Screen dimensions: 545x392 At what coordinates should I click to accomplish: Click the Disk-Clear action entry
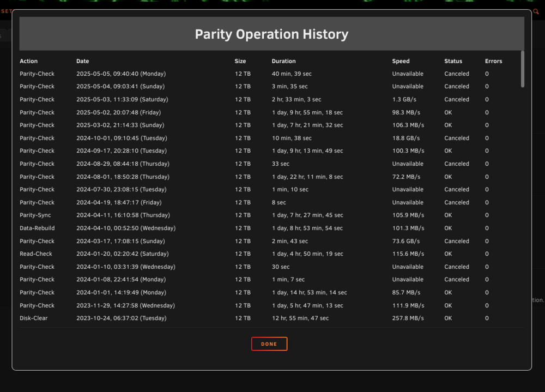[33, 318]
